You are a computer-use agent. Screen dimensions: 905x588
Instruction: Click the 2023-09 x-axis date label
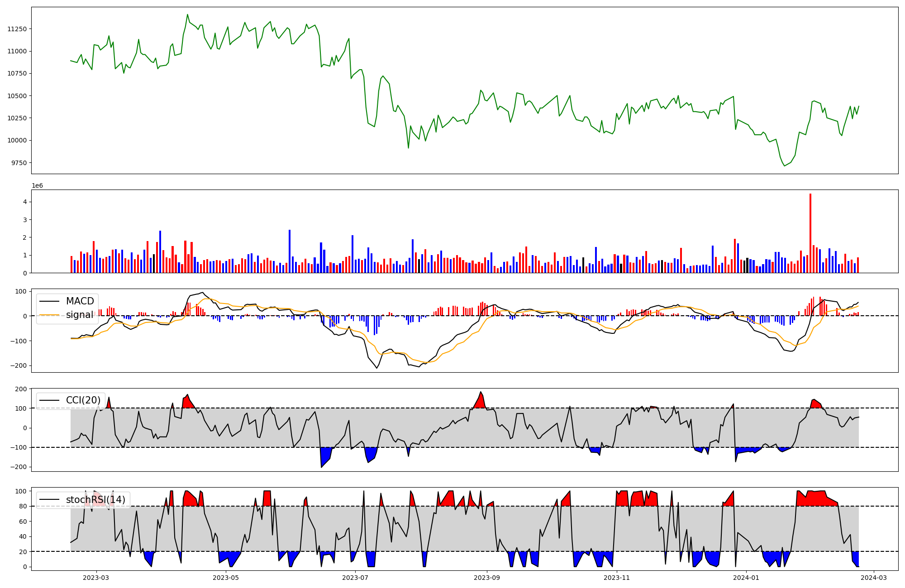pos(487,578)
